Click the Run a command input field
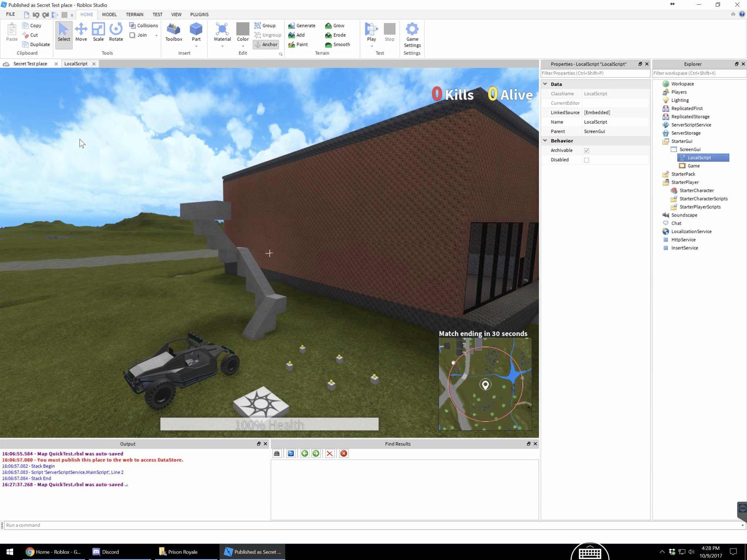 [x=372, y=525]
